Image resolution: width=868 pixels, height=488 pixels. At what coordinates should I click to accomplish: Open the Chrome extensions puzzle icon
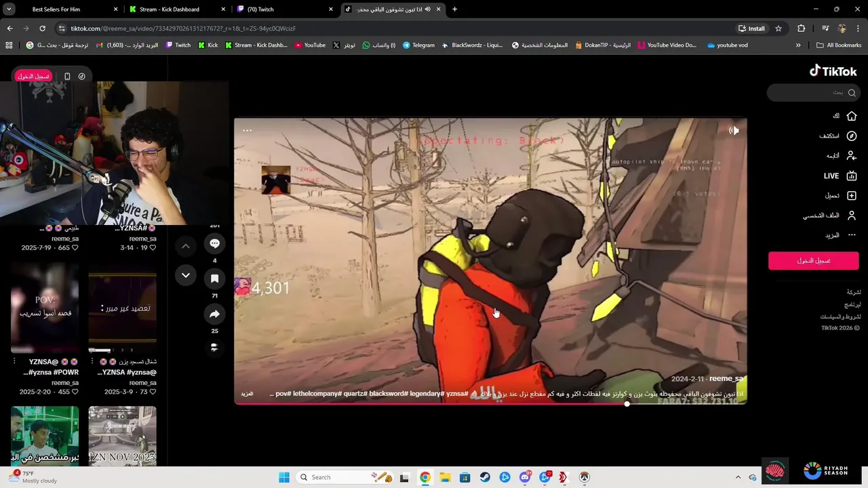pos(802,28)
